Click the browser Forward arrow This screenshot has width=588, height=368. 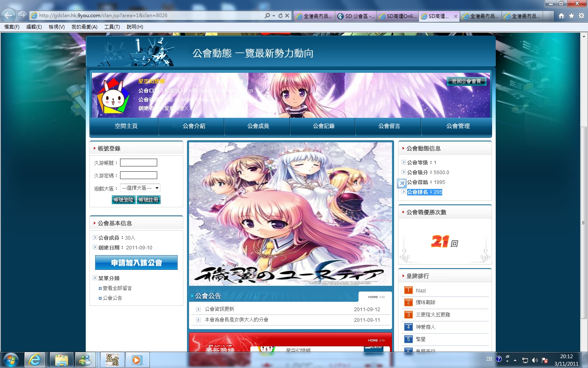point(22,16)
